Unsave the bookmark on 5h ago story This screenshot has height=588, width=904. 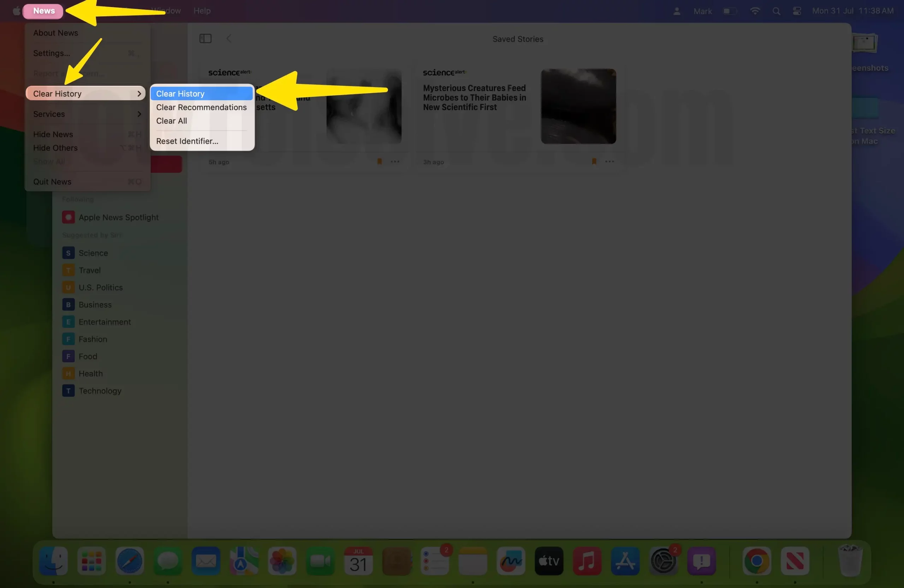coord(379,161)
